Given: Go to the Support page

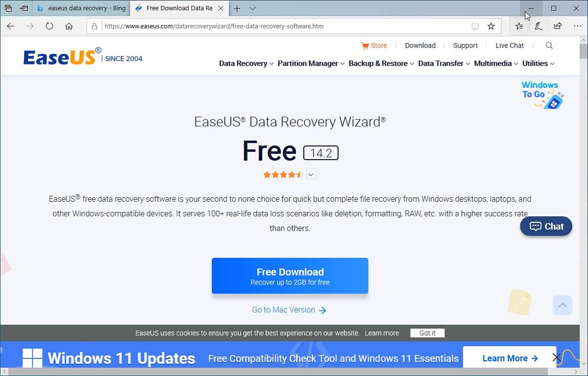Looking at the screenshot, I should pos(465,46).
